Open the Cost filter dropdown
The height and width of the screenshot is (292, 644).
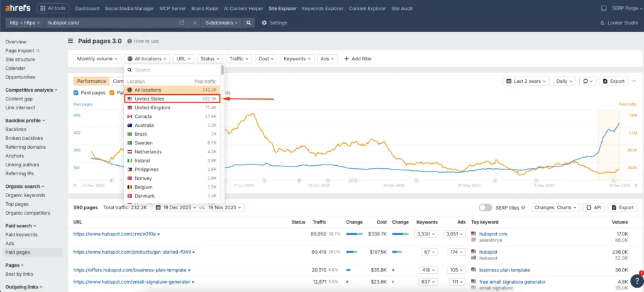tap(266, 58)
